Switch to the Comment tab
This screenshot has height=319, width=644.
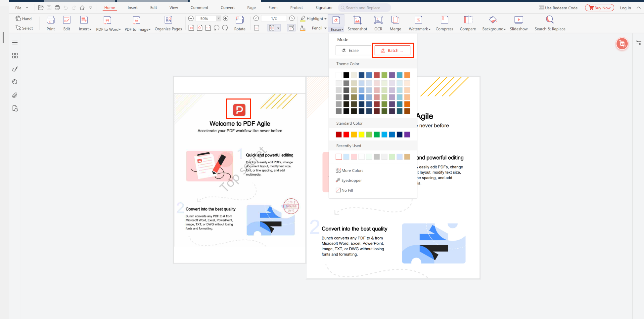199,8
